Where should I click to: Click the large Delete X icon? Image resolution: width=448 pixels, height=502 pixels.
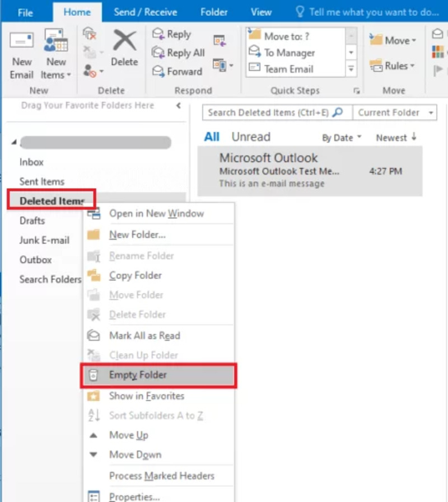point(124,41)
